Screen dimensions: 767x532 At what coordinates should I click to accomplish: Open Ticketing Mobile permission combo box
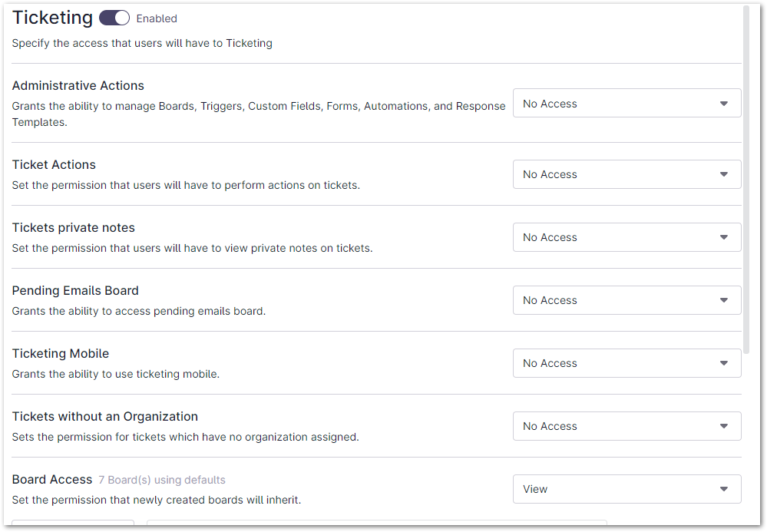pos(614,363)
